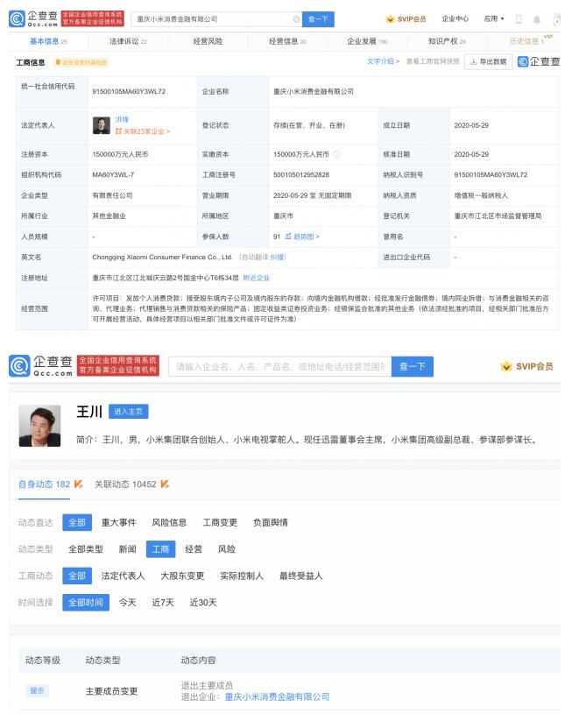
Task: Select 风险 in the 动态类型 row
Action: [x=227, y=549]
